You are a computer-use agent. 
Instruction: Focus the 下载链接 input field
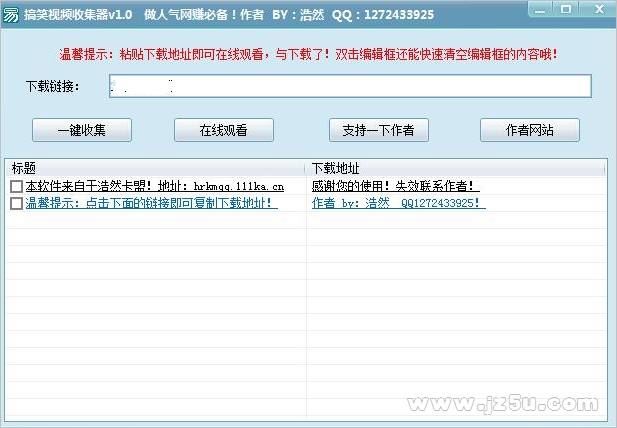350,86
